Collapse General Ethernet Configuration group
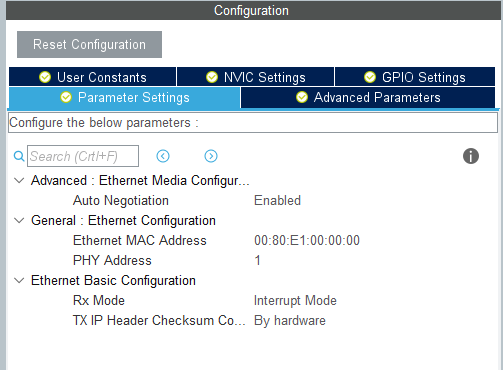Screen dimensions: 503x370 [19, 221]
